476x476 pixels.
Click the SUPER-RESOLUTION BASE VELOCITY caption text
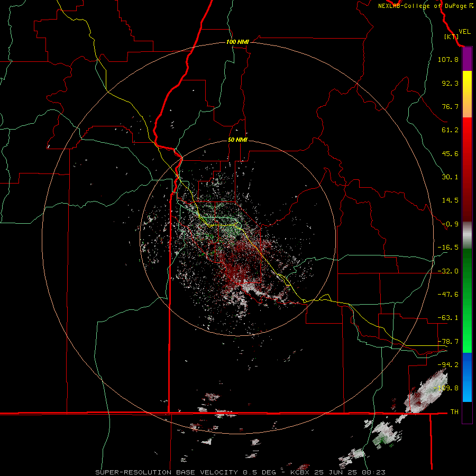pyautogui.click(x=167, y=472)
